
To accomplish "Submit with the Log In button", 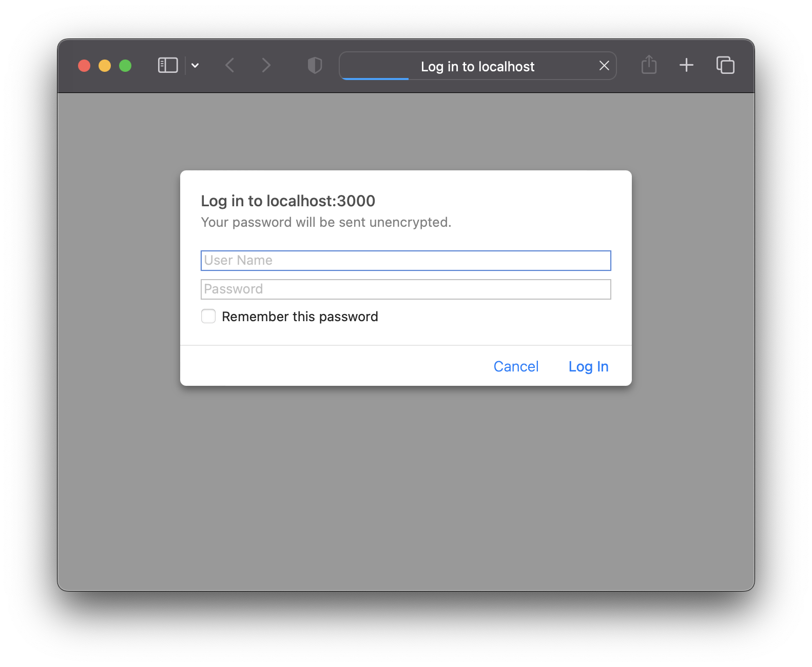I will (588, 366).
